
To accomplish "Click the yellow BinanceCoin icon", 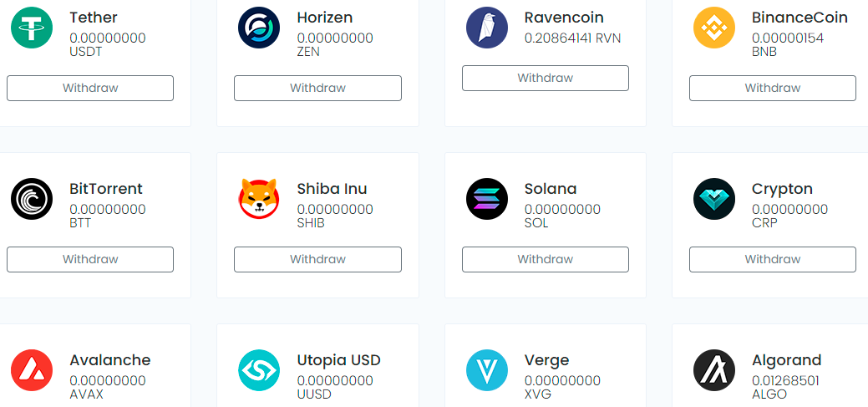I will [x=714, y=28].
